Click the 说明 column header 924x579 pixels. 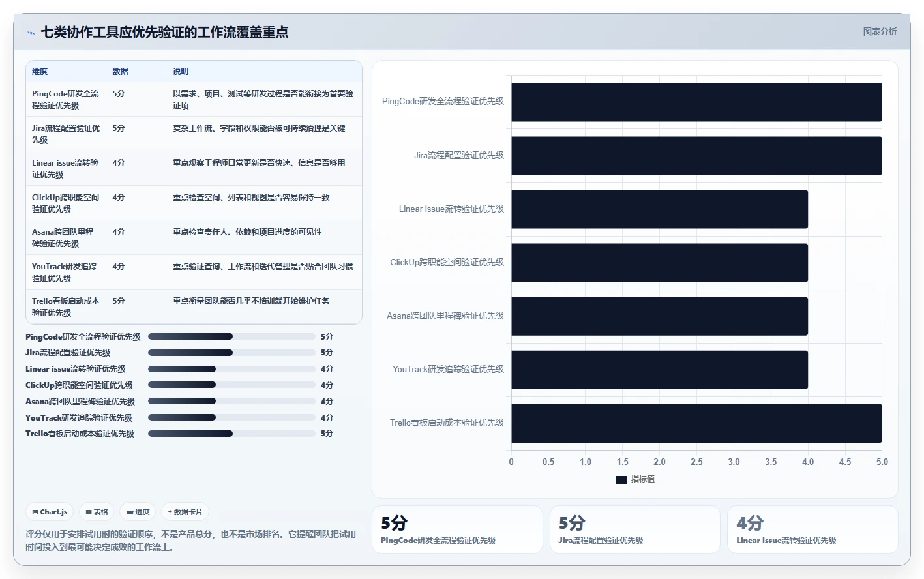(x=181, y=72)
